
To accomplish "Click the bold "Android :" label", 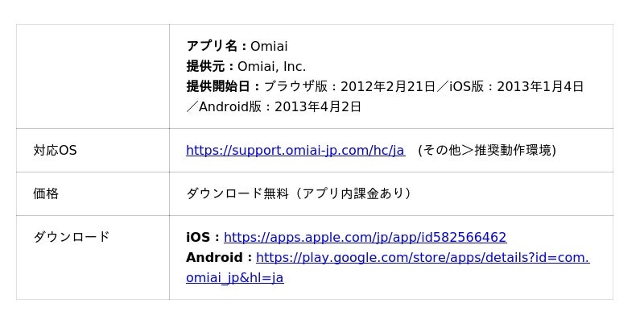I will coord(218,258).
